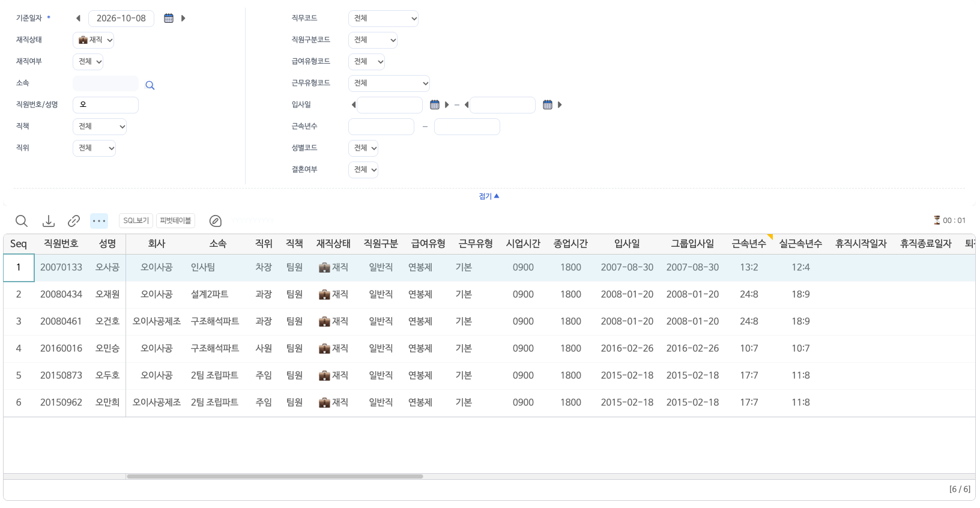Click the 직원번호 column header
The height and width of the screenshot is (508, 980).
61,244
